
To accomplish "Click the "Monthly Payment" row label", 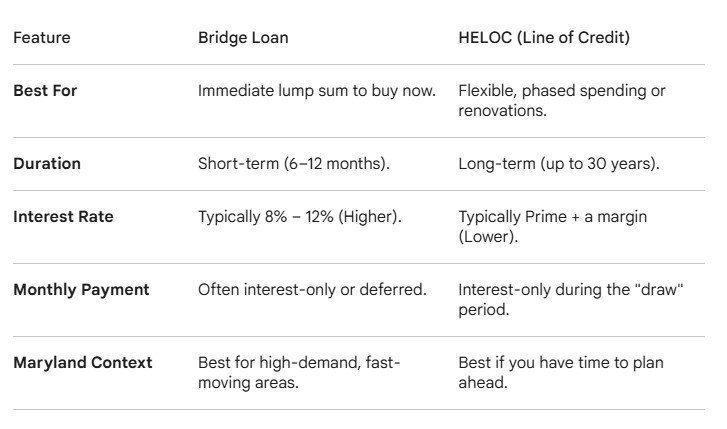I will coord(81,290).
